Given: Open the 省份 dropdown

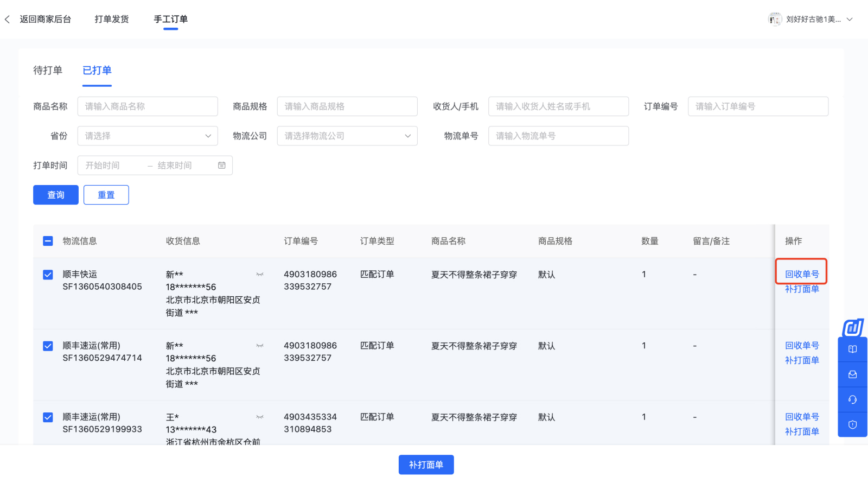Looking at the screenshot, I should (x=148, y=136).
